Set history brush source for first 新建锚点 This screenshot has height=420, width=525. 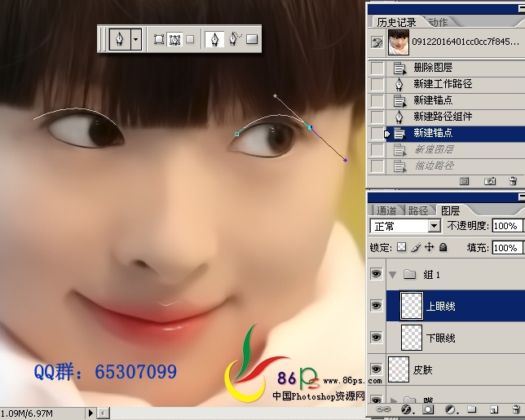[377, 101]
